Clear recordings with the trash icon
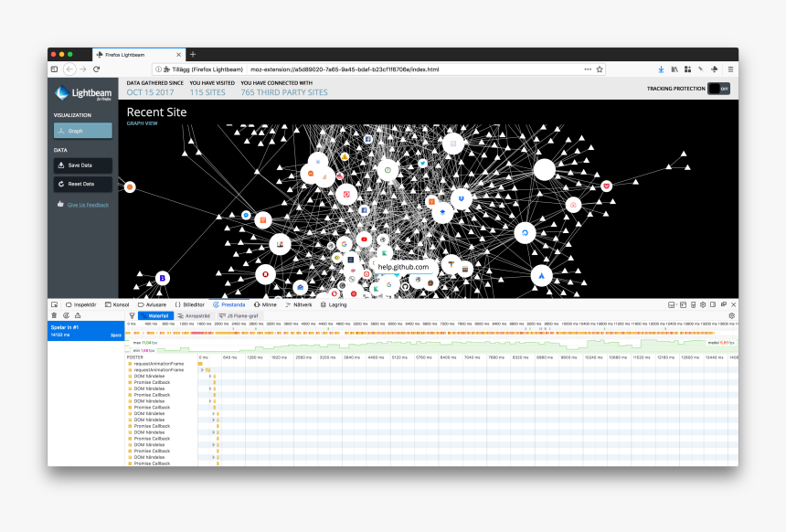The width and height of the screenshot is (786, 532). click(x=54, y=315)
